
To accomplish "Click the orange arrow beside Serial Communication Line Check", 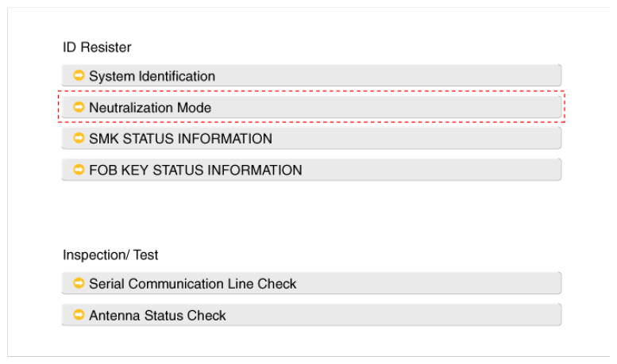I will pos(79,283).
